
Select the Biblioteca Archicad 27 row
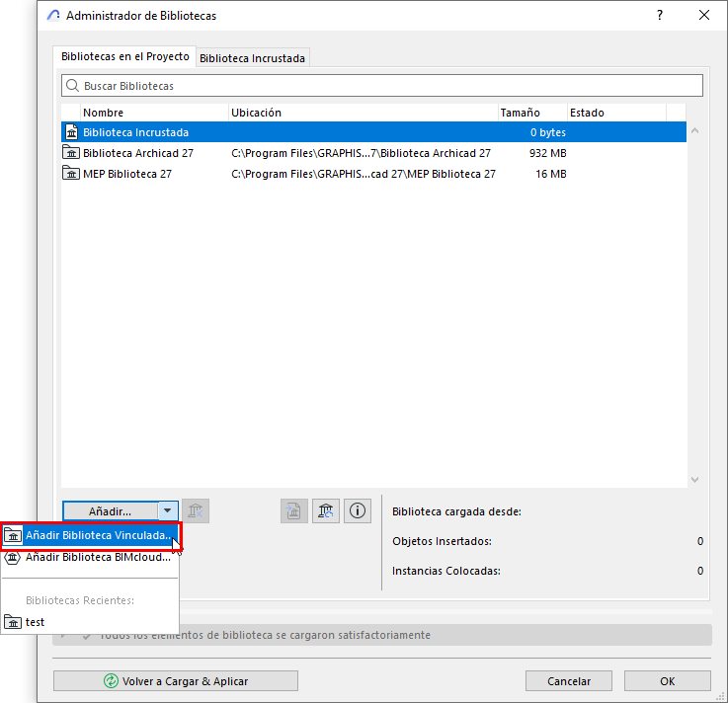(x=373, y=153)
